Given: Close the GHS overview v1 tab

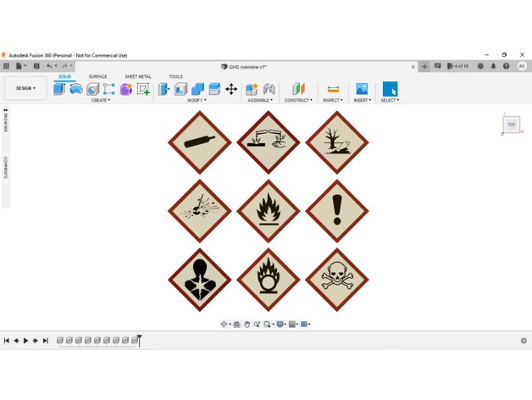Looking at the screenshot, I should [x=413, y=67].
